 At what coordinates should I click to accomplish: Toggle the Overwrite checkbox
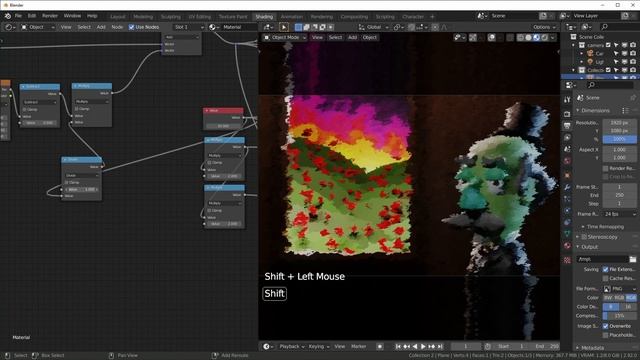point(605,326)
